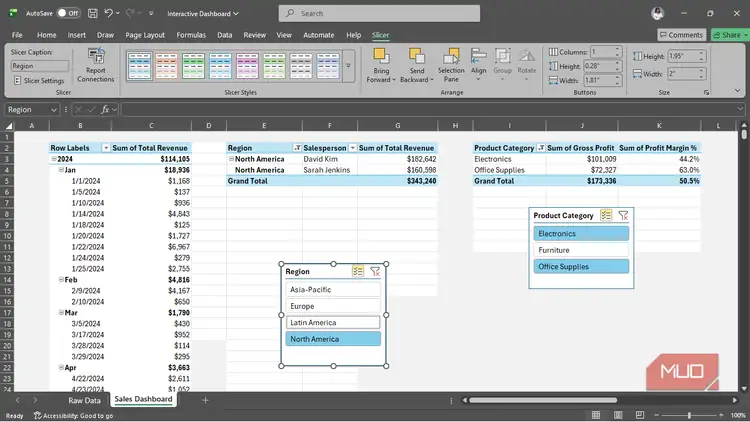Toggle Electronics in Product Category slicer
The image size is (750, 422).
point(581,233)
